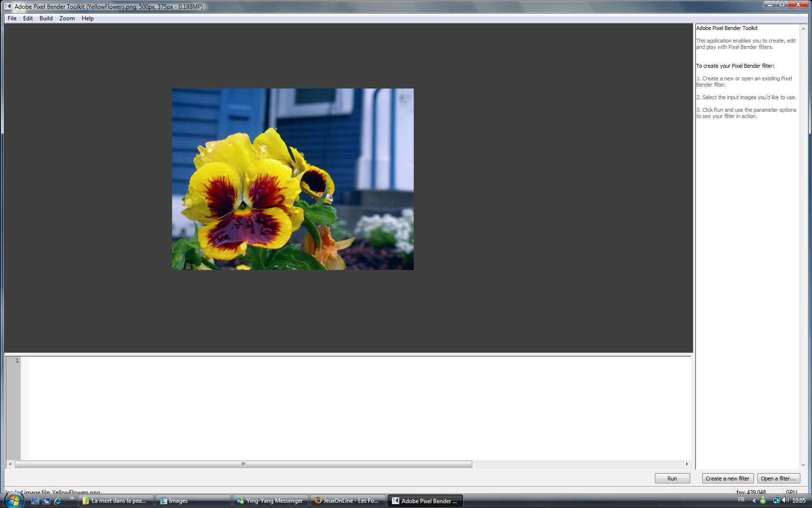Click Adobe Pixel Bender taskbar button
Viewport: 812px width, 508px height.
[425, 501]
